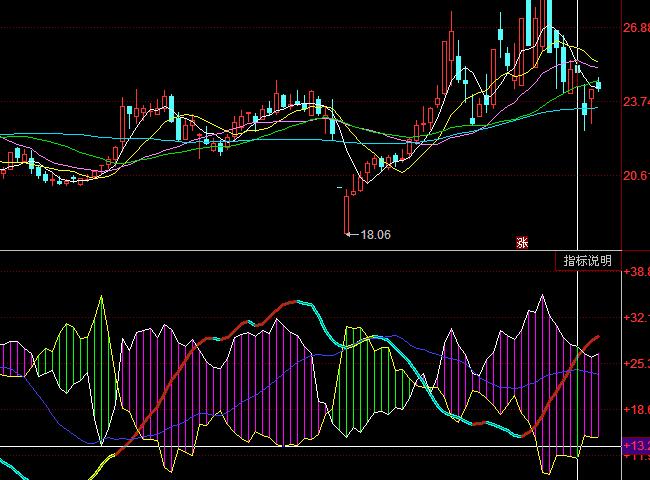The width and height of the screenshot is (650, 480).
Task: Click the +18.0 indicator axis label
Action: (636, 409)
